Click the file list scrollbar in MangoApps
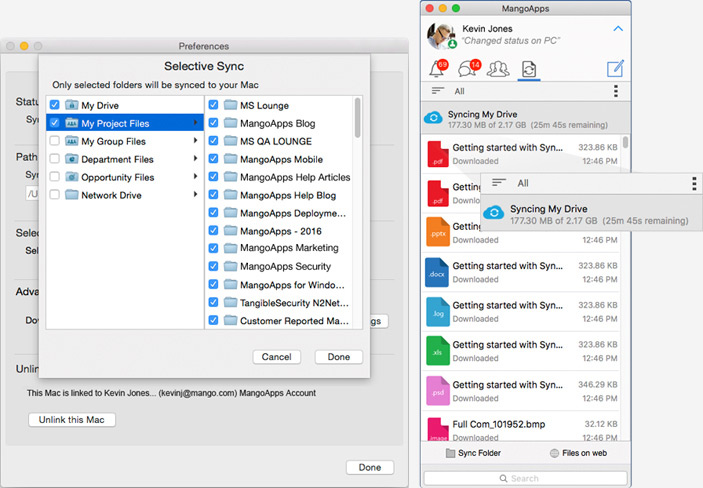This screenshot has width=703, height=488. click(x=625, y=142)
